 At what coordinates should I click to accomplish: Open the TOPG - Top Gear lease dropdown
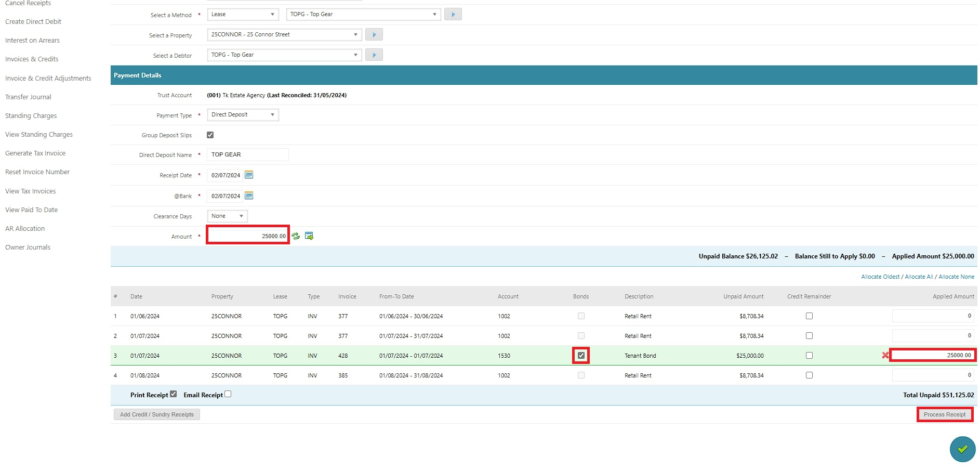pos(364,15)
